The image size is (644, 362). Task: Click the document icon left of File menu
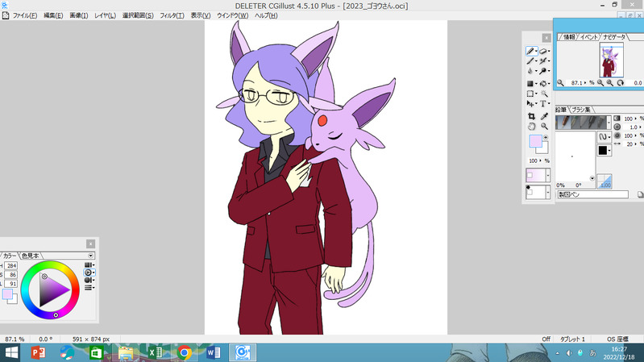pyautogui.click(x=5, y=15)
